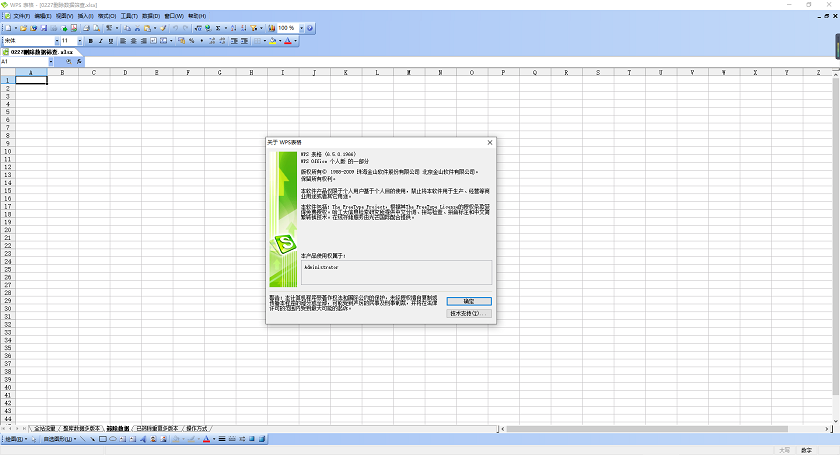Image resolution: width=840 pixels, height=455 pixels.
Task: Toggle right text alignment
Action: pos(144,41)
